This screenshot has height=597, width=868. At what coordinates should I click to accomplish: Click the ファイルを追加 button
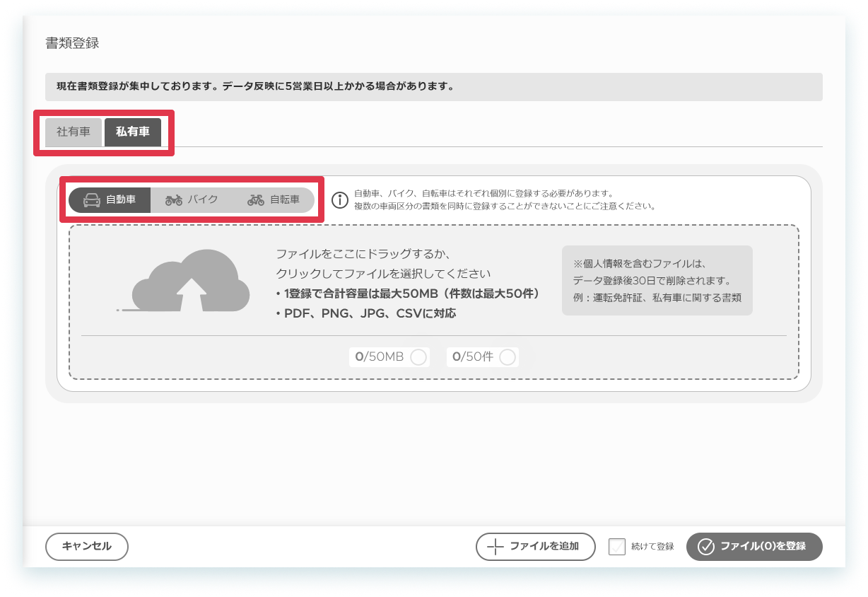pyautogui.click(x=536, y=547)
